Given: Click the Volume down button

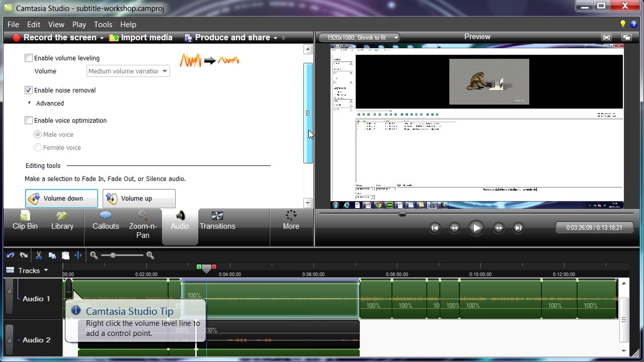Looking at the screenshot, I should tap(62, 199).
